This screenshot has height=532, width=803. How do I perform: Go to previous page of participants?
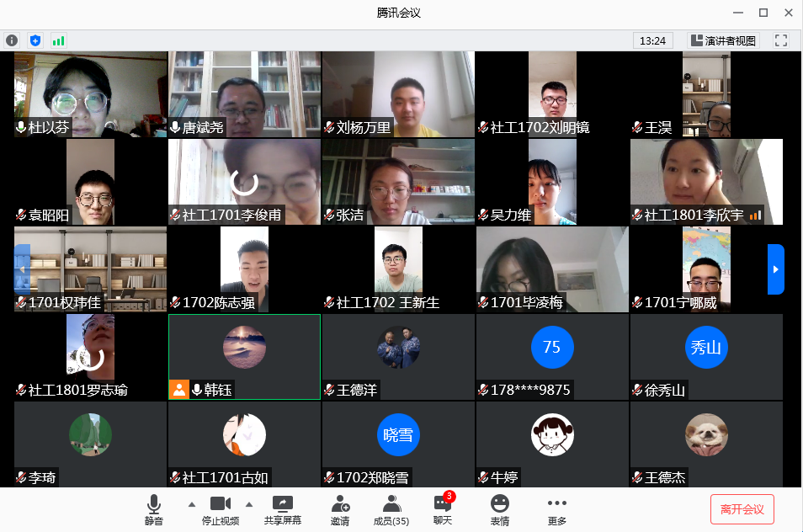(22, 269)
